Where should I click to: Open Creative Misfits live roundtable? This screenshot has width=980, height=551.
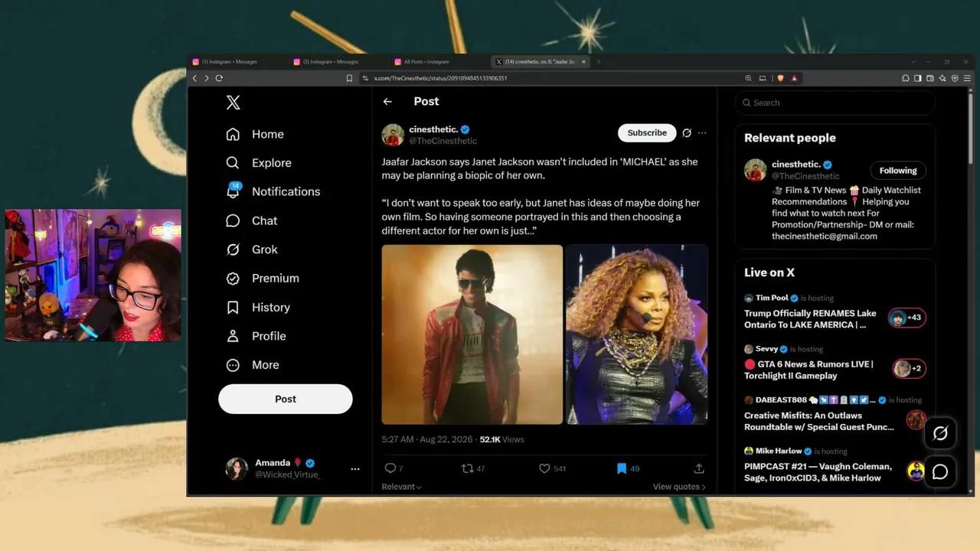(835, 415)
